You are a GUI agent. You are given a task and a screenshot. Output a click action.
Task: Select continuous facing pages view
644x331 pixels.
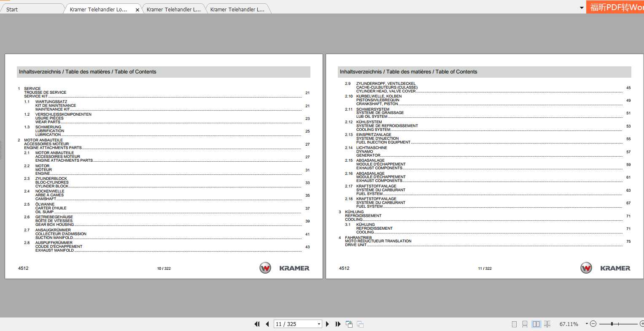(x=547, y=324)
